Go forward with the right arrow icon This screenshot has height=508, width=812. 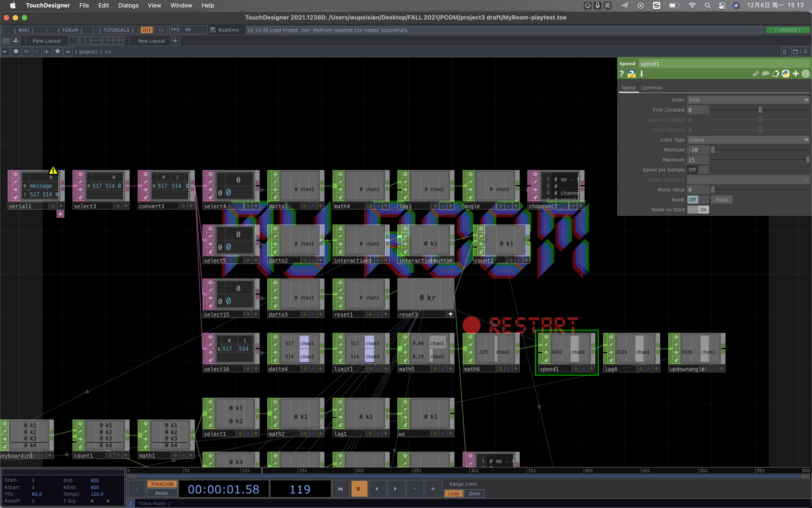tap(36, 52)
